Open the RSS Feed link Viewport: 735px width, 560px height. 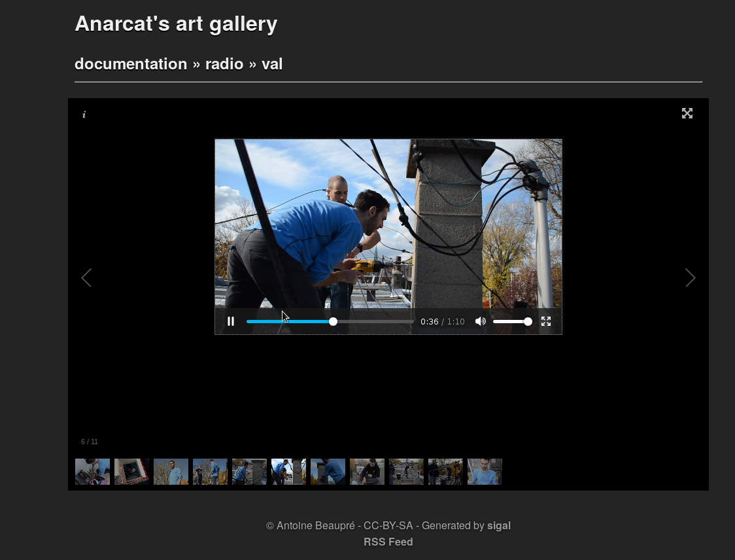[388, 542]
